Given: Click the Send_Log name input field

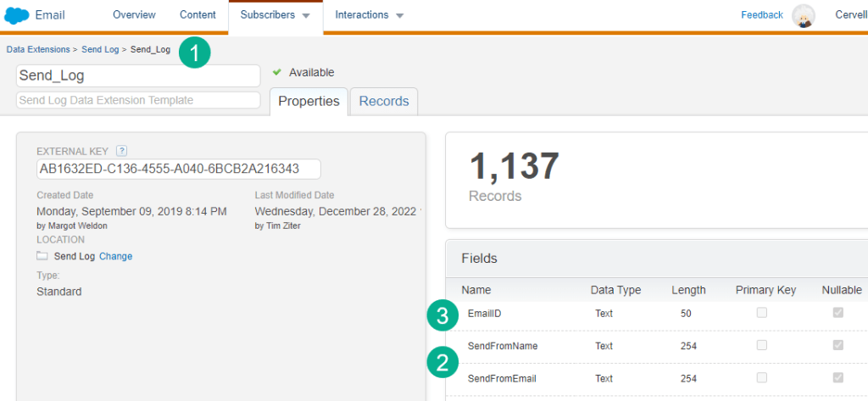Looking at the screenshot, I should (137, 75).
